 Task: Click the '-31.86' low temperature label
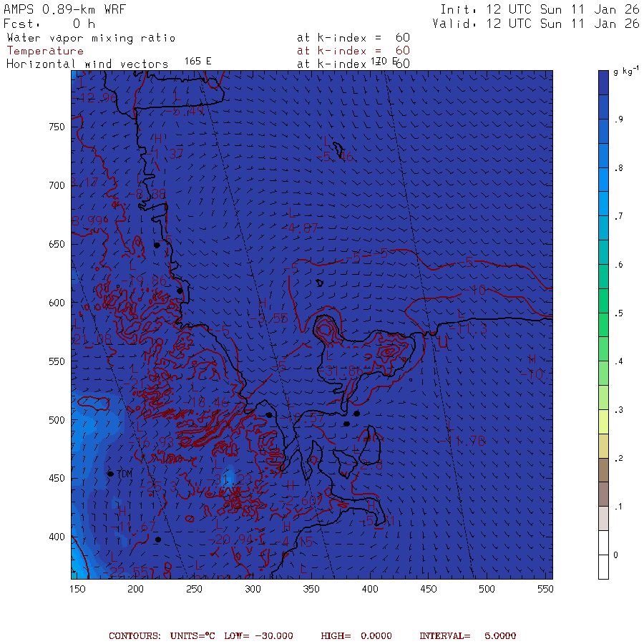(x=341, y=371)
